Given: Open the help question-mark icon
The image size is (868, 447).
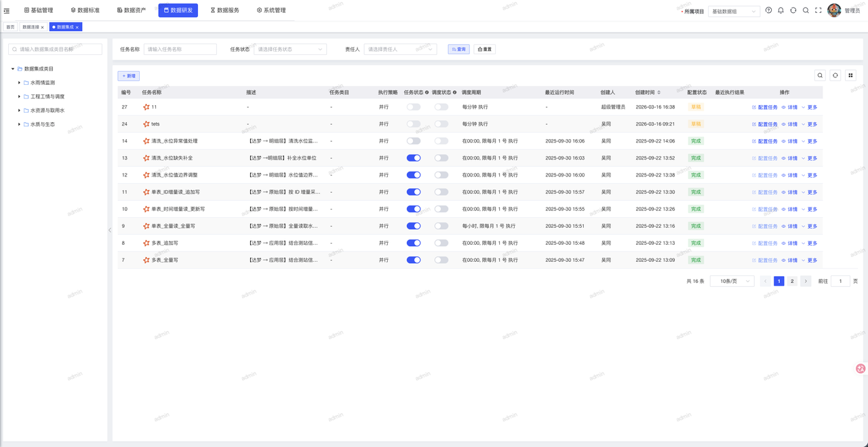Looking at the screenshot, I should point(768,11).
